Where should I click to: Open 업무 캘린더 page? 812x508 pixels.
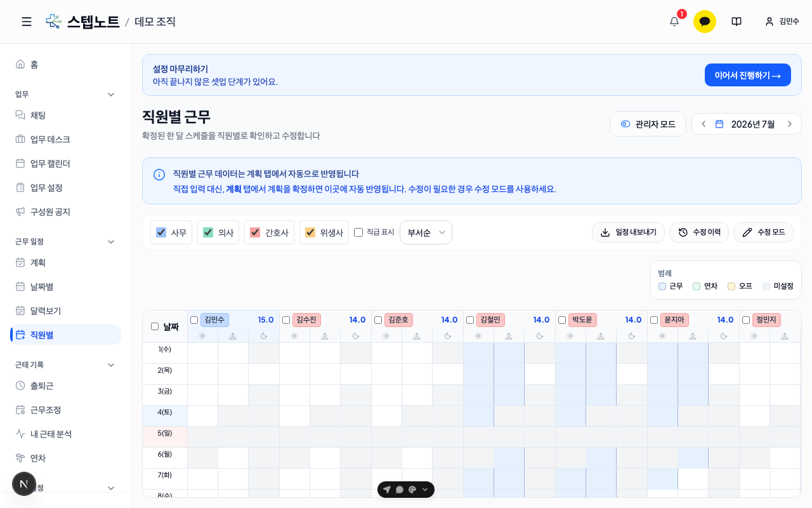tap(65, 163)
